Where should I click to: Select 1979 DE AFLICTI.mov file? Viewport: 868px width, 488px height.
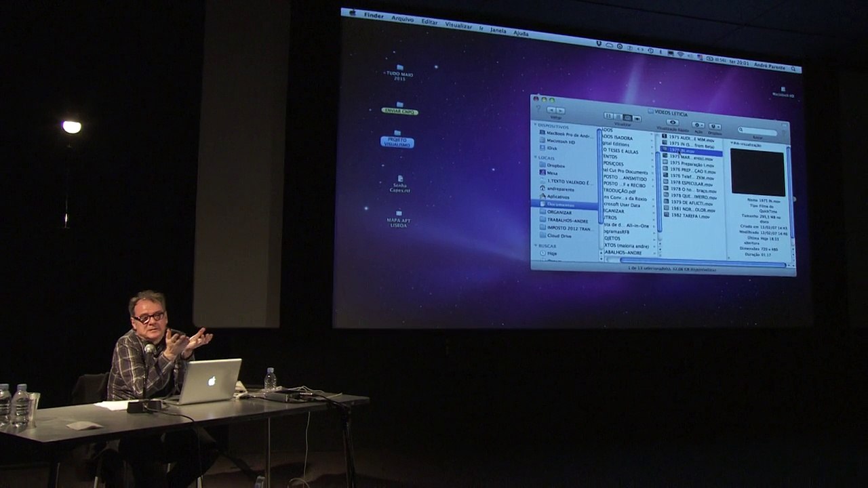pyautogui.click(x=688, y=203)
